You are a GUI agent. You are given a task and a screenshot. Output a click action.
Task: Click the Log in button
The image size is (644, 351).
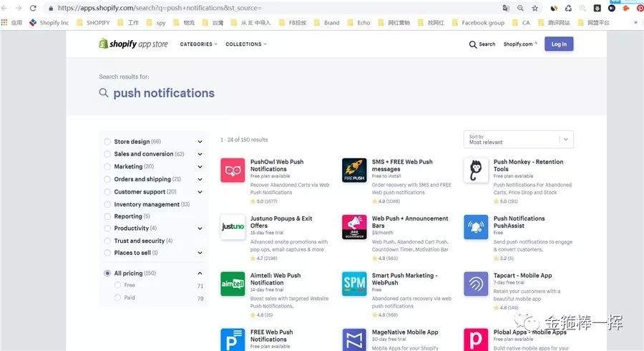[x=559, y=44]
